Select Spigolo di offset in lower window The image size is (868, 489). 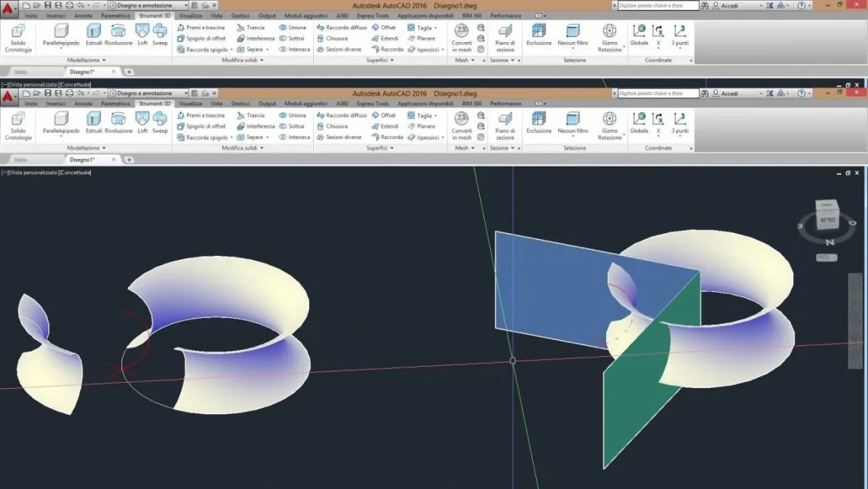pyautogui.click(x=201, y=126)
